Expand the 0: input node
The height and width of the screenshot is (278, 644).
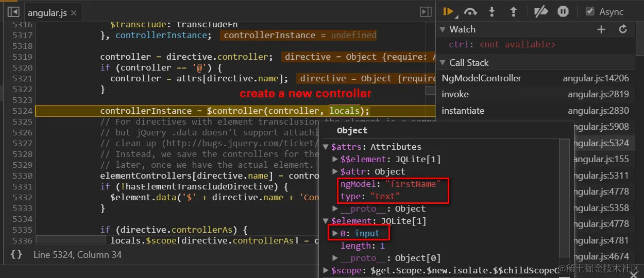335,234
